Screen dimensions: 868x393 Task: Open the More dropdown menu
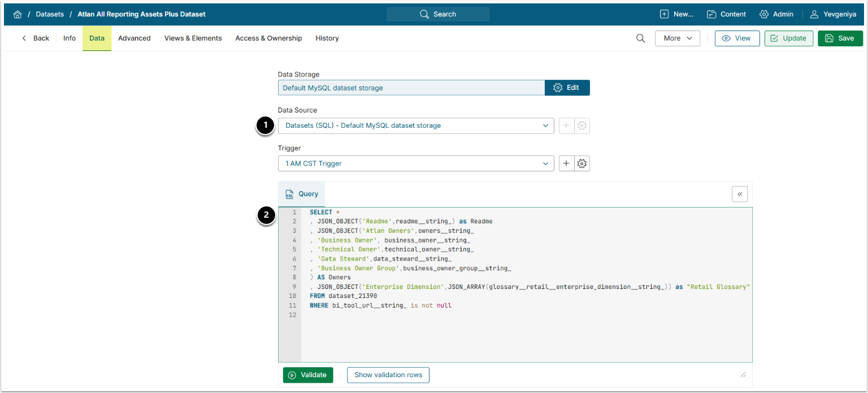(x=677, y=38)
